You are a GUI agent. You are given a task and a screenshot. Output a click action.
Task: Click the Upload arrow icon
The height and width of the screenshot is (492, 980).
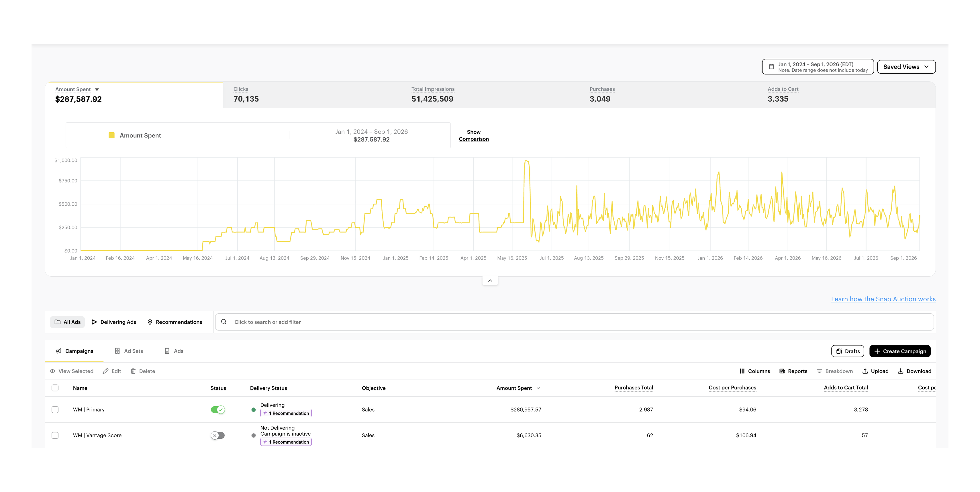pyautogui.click(x=865, y=371)
